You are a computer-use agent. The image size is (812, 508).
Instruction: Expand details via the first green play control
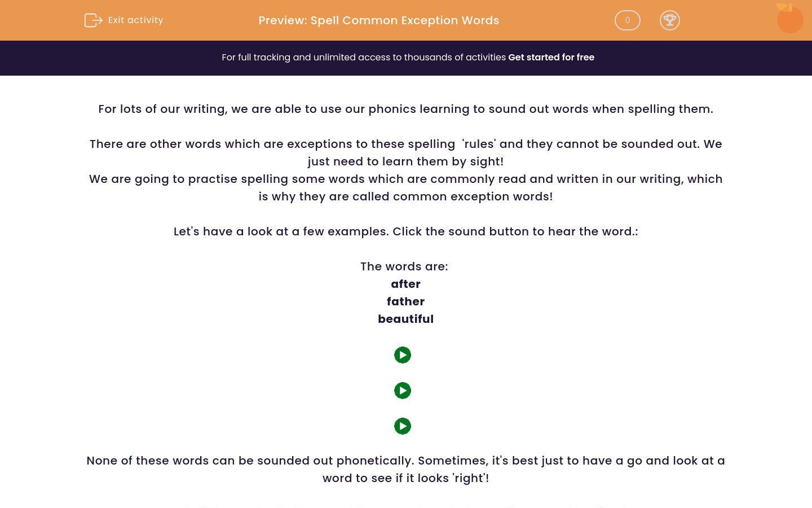pos(403,355)
